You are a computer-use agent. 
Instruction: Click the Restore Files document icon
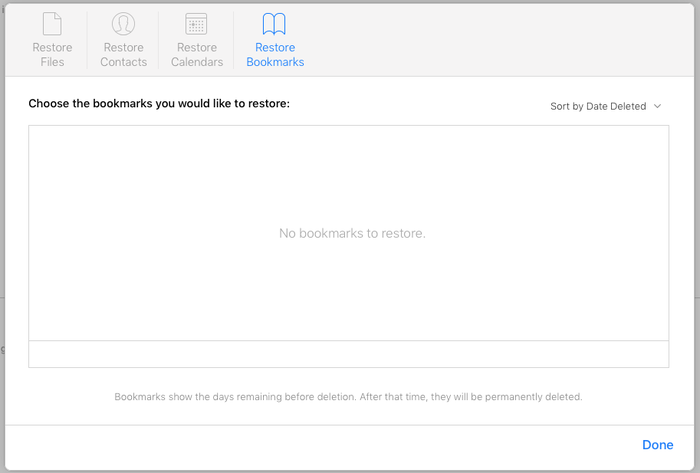point(52,24)
